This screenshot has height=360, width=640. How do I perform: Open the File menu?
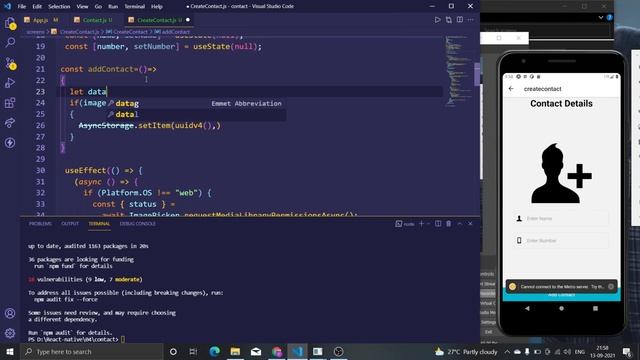point(22,6)
